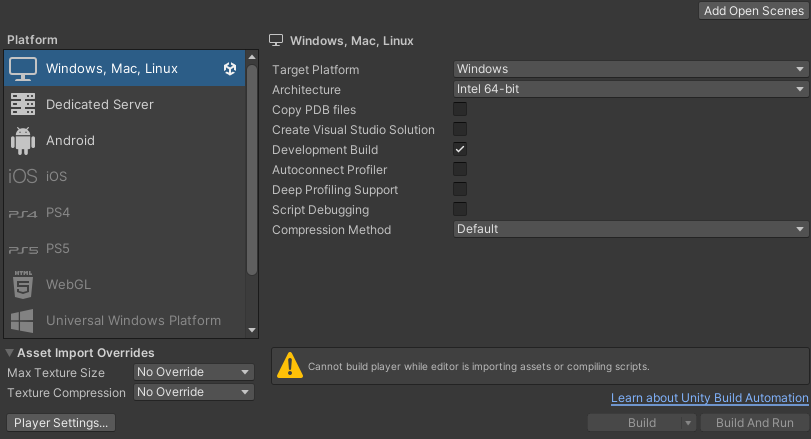Viewport: 811px width, 439px height.
Task: Select the Android platform row
Action: (124, 141)
